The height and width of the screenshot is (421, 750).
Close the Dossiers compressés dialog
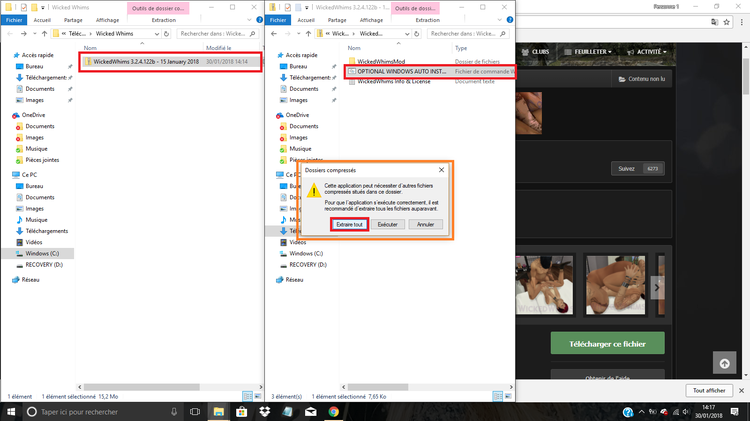[441, 170]
